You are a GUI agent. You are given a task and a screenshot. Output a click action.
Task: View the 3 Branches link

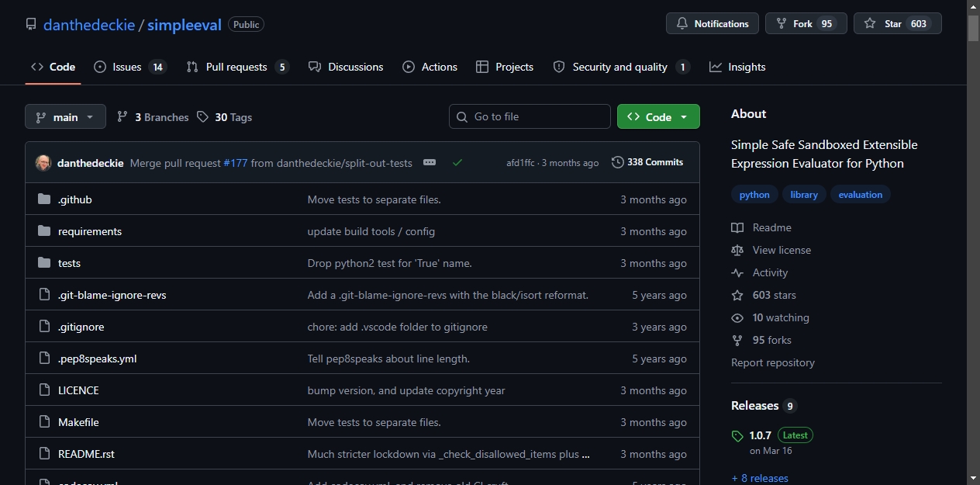(153, 117)
